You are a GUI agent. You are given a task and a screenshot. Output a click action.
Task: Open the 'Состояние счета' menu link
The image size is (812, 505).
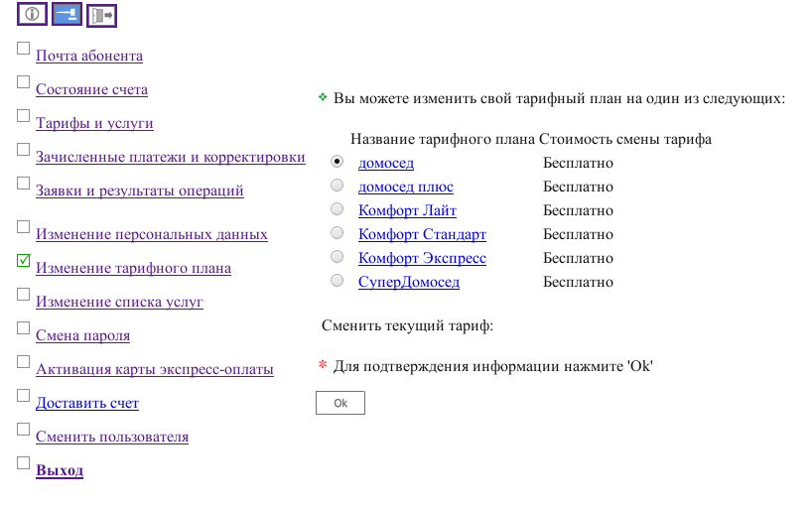[91, 89]
